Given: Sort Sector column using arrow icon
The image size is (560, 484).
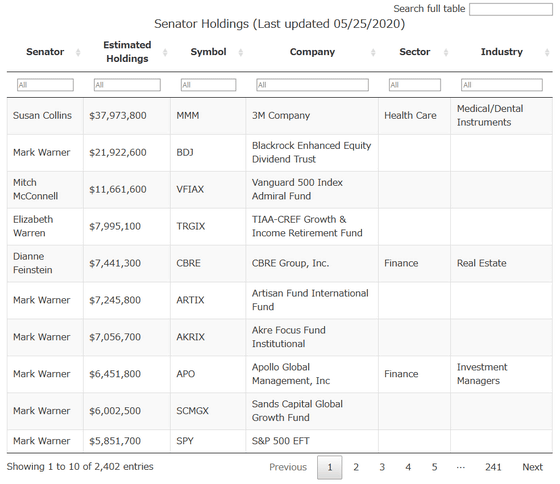Looking at the screenshot, I should pyautogui.click(x=446, y=53).
